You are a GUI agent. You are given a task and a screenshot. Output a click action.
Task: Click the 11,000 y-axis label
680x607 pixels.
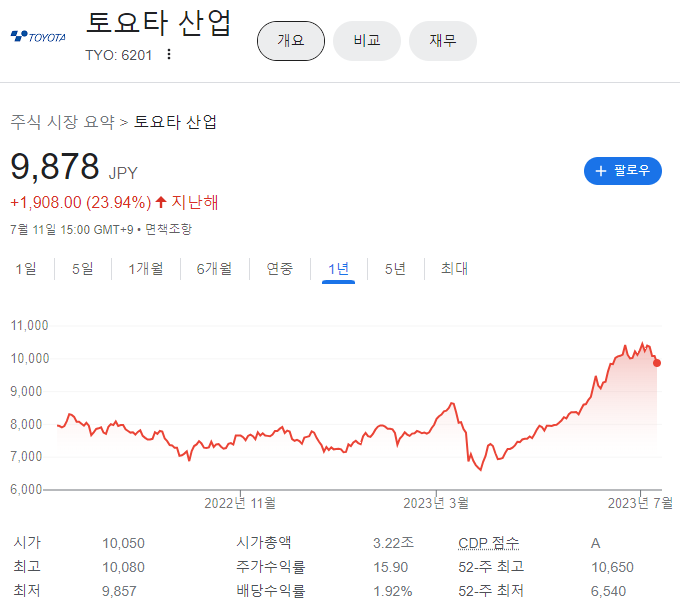[x=29, y=326]
